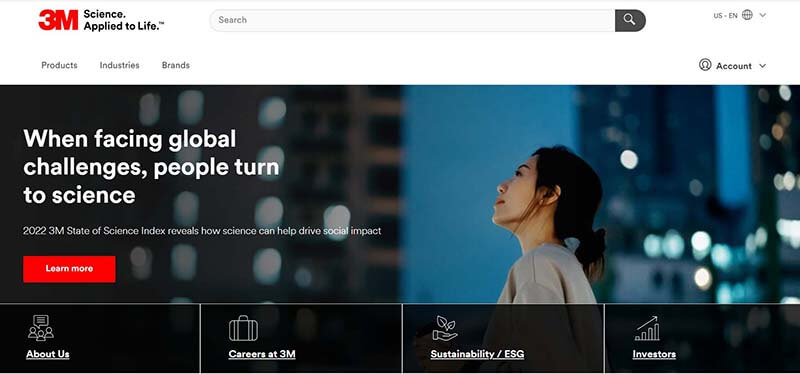Click the 2022 State of Science Index subtitle

[202, 231]
